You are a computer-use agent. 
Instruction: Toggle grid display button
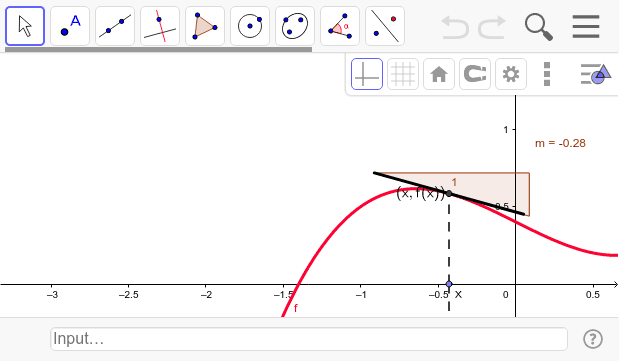point(403,74)
